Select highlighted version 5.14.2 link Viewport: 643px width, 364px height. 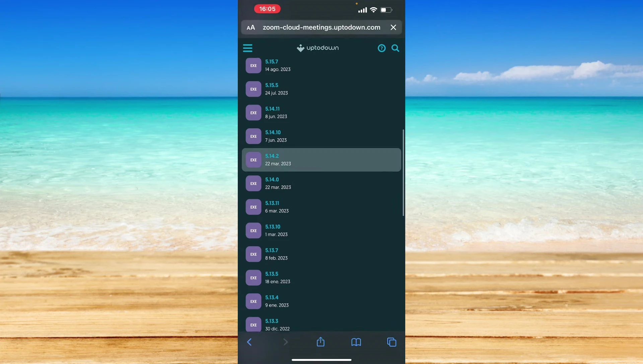(x=272, y=156)
